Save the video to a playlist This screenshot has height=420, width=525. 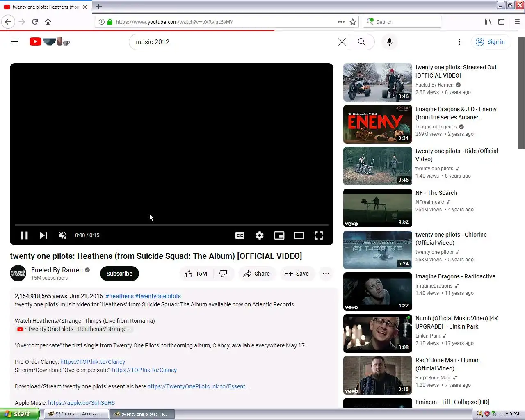(297, 274)
